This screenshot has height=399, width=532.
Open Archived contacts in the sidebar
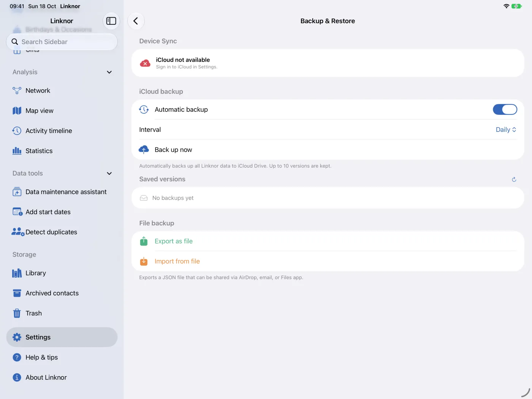pyautogui.click(x=62, y=293)
